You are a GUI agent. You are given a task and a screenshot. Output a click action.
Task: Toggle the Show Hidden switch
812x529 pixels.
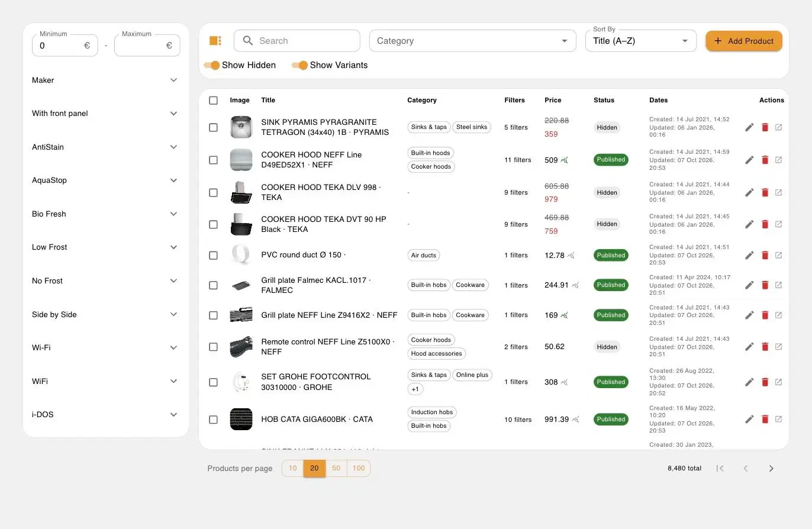(211, 65)
